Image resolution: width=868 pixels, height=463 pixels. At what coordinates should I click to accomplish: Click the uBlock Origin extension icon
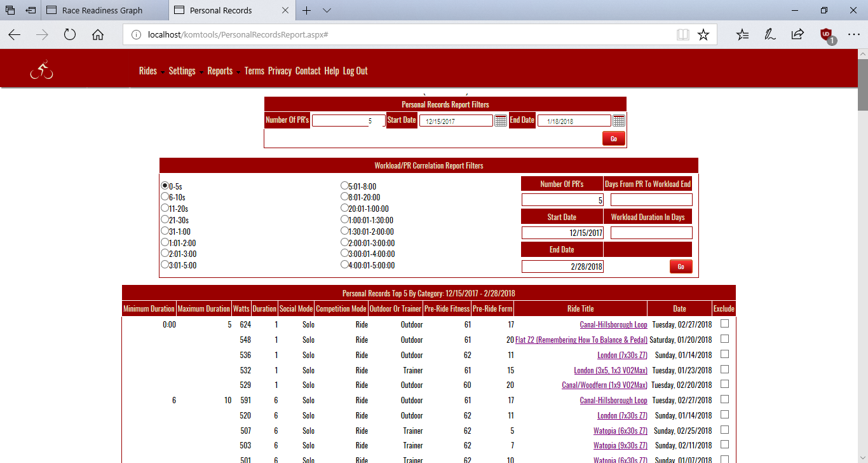pyautogui.click(x=826, y=35)
